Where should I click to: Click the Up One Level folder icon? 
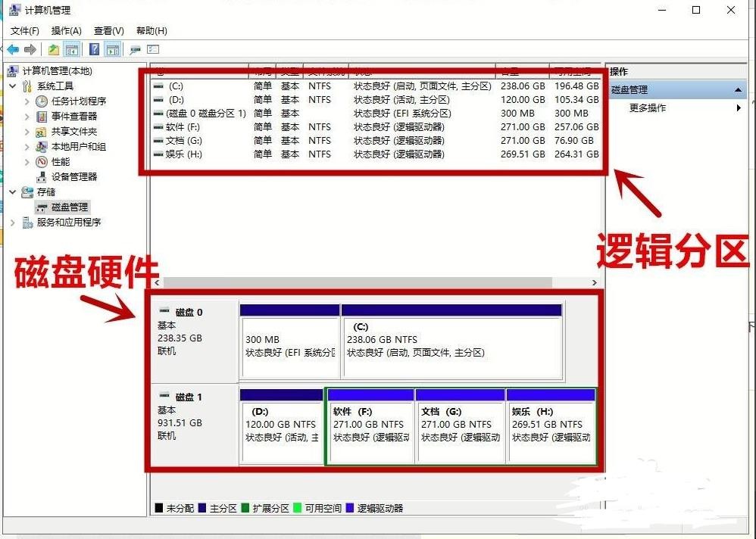click(x=54, y=49)
